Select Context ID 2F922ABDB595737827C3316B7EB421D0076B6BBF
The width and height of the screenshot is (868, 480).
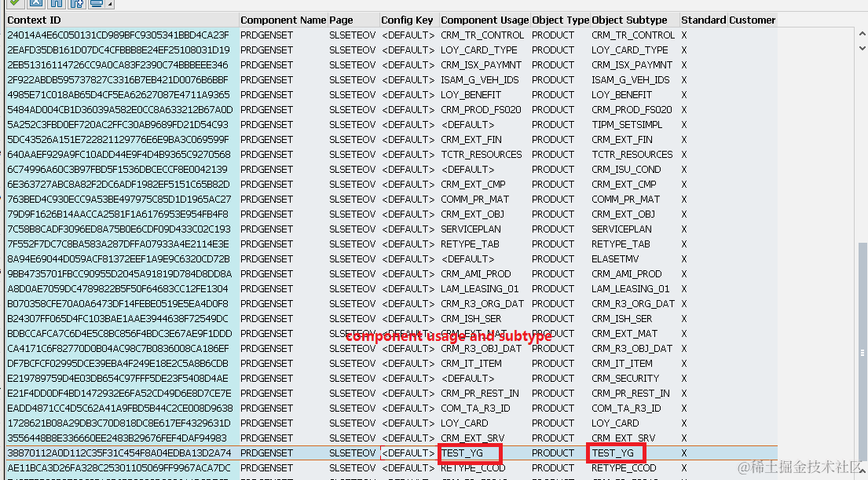(117, 79)
